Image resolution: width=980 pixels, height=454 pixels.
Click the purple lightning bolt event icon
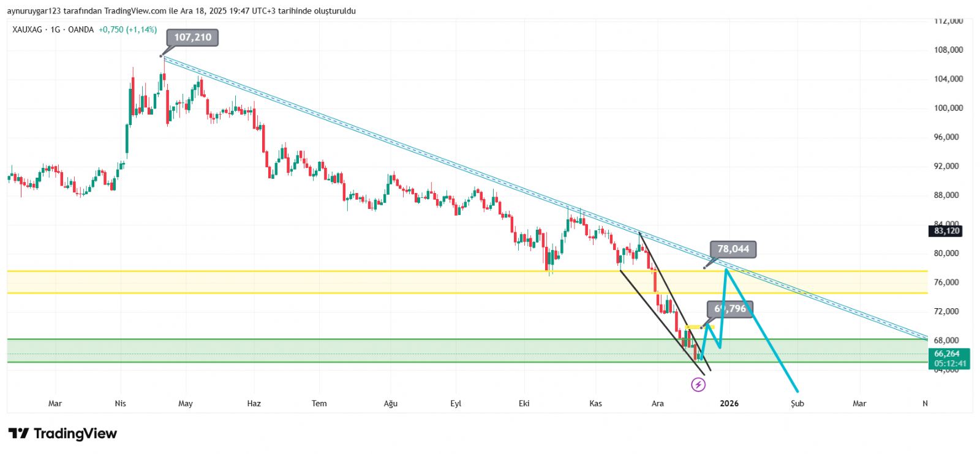(x=698, y=385)
